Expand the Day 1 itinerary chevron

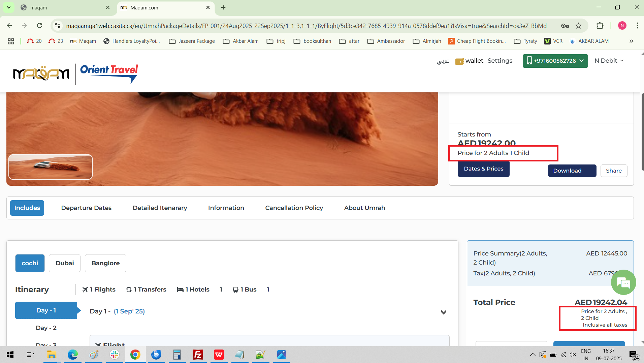click(443, 312)
